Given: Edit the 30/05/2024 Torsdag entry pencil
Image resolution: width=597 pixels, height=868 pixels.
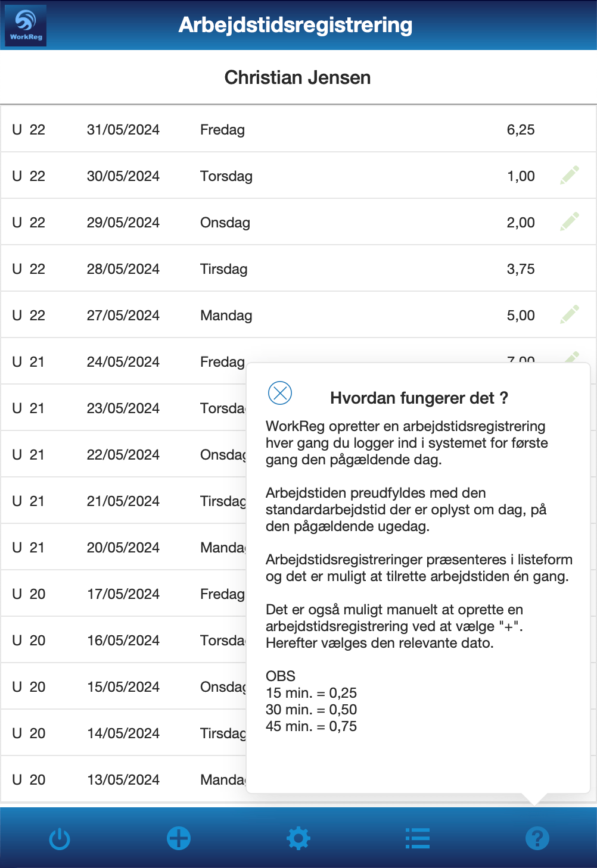Looking at the screenshot, I should 570,176.
